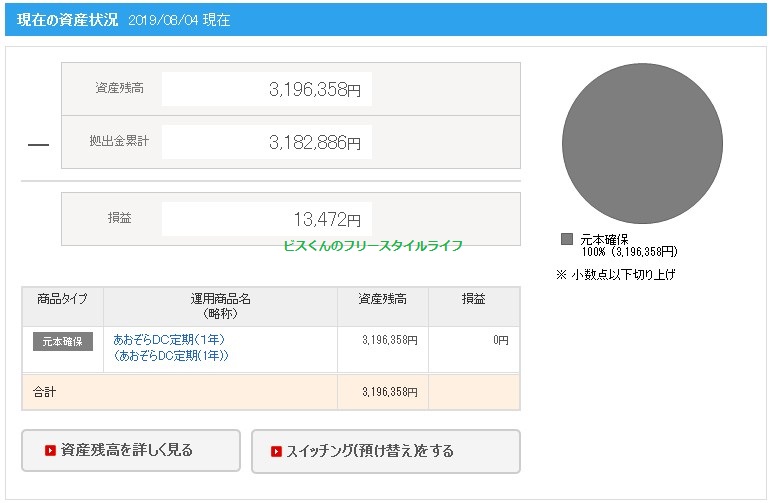This screenshot has width=770, height=503.
Task: Click the 損益 label beside 13,472円
Action: (x=119, y=218)
